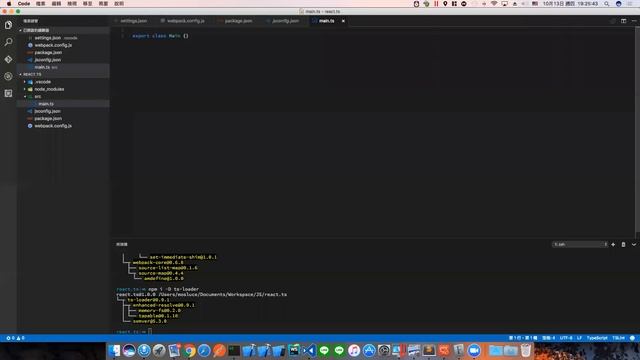Click the editor vertical scrollbar
The height and width of the screenshot is (360, 640).
click(x=637, y=131)
